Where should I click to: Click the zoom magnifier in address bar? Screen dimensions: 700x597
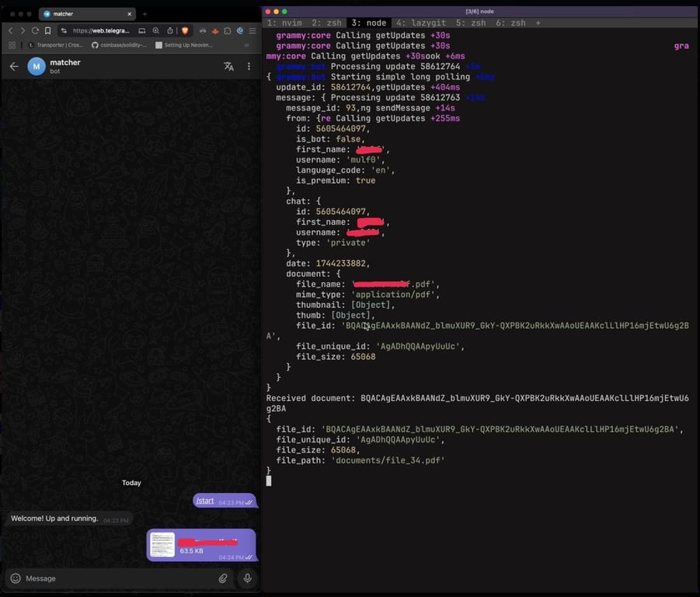[156, 31]
